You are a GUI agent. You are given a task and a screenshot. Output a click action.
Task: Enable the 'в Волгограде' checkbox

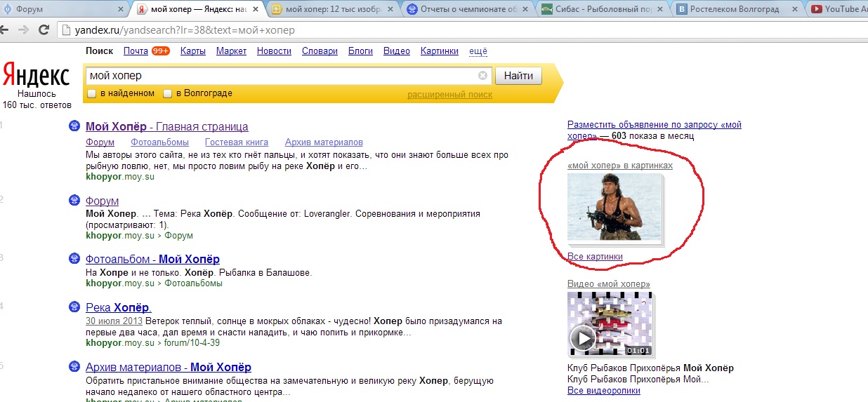167,93
